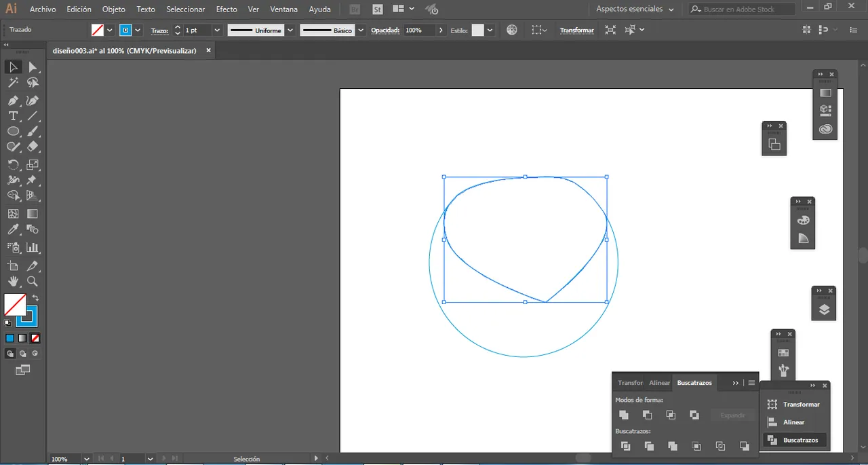
Task: Click the Unite shape mode icon
Action: point(624,415)
